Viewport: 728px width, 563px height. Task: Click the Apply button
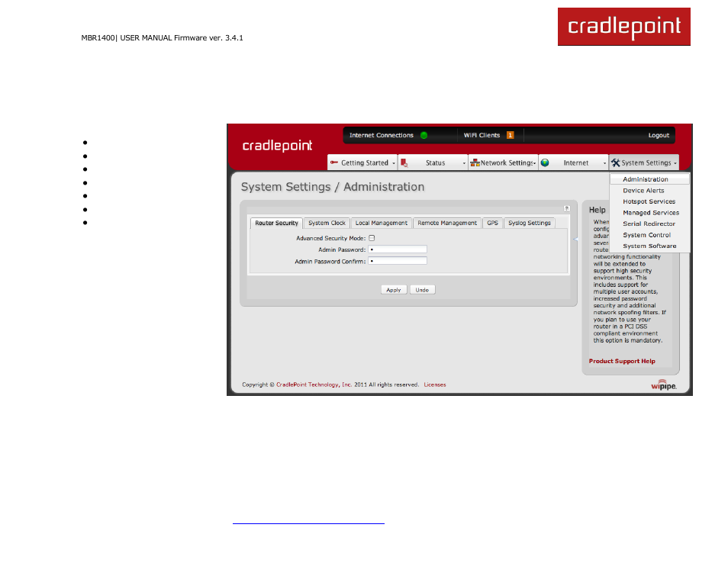(394, 290)
